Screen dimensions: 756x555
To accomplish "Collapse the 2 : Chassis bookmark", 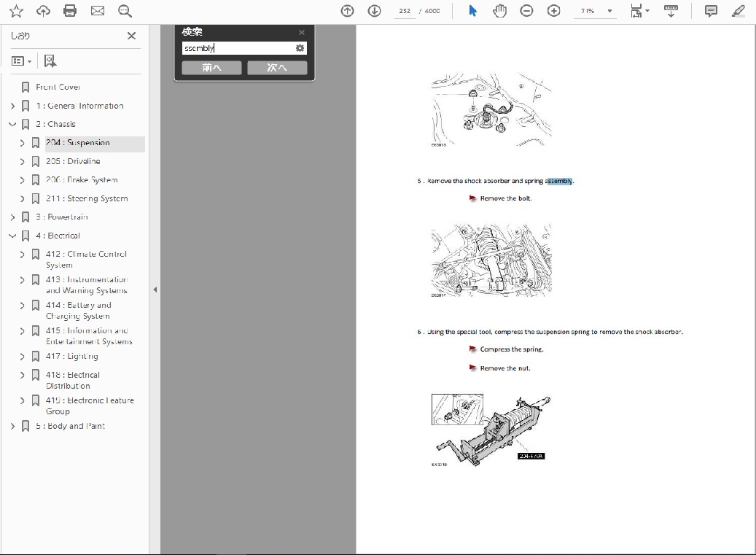I will (x=12, y=124).
